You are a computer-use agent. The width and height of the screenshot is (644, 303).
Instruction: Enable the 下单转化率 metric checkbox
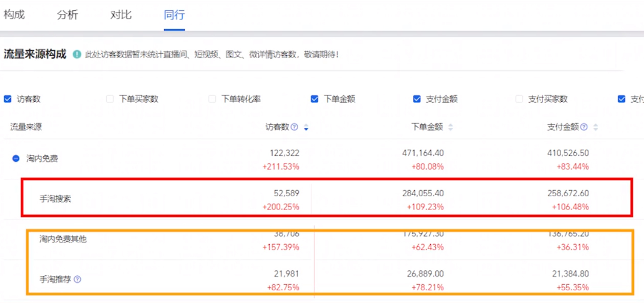[213, 99]
